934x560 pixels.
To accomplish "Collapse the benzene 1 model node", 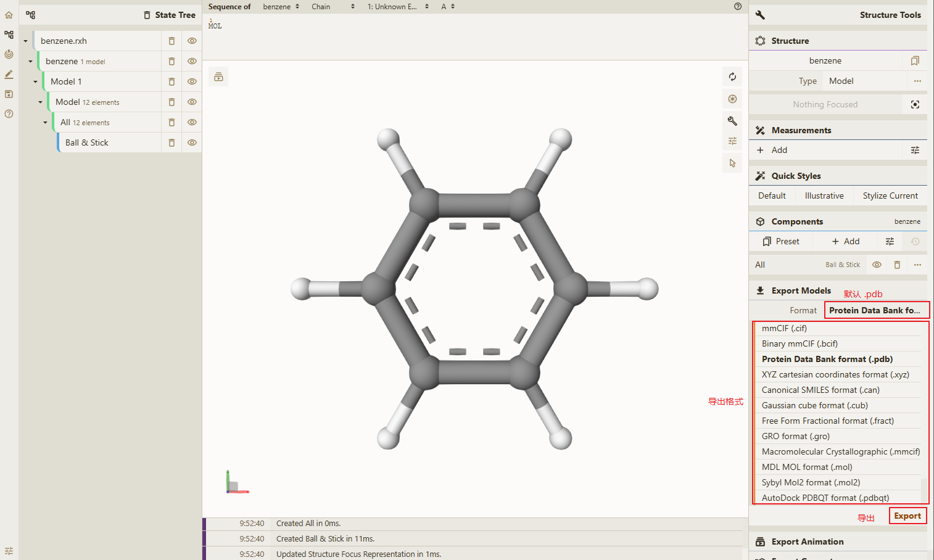I will [x=30, y=62].
